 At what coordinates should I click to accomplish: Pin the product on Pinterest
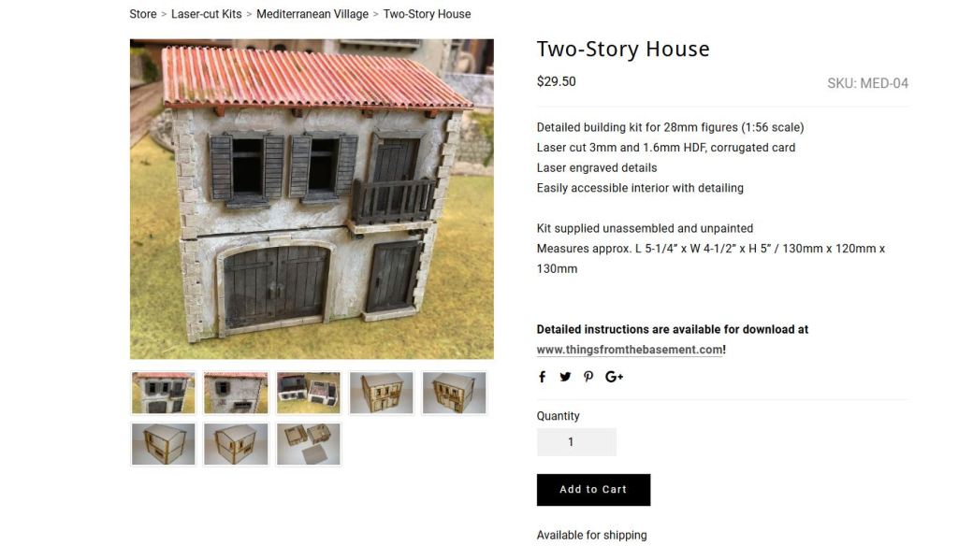[588, 377]
